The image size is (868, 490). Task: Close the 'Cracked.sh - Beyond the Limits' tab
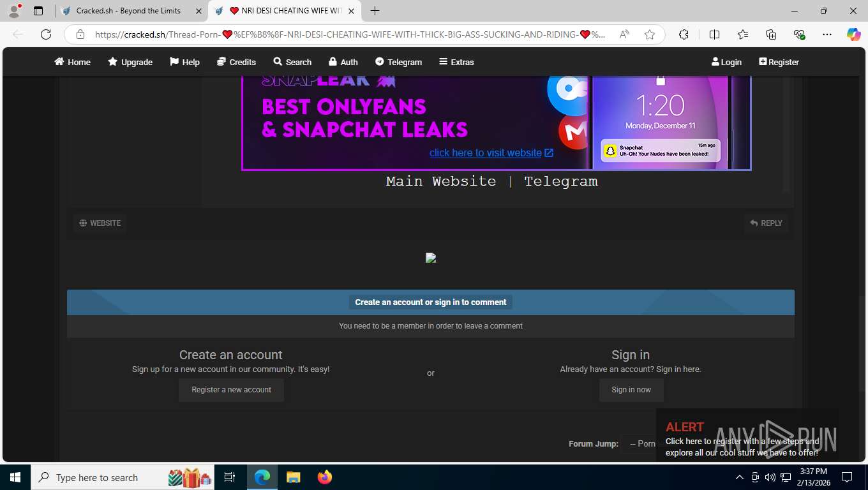[198, 11]
